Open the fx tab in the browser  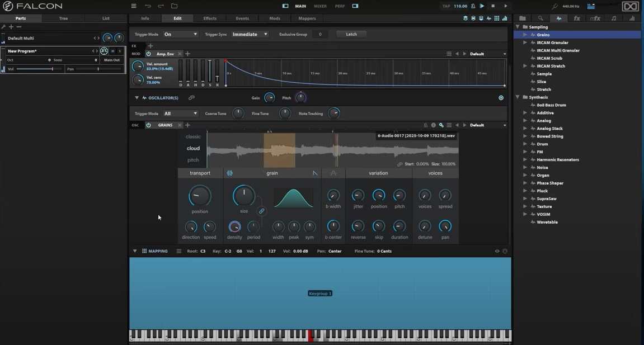point(576,18)
